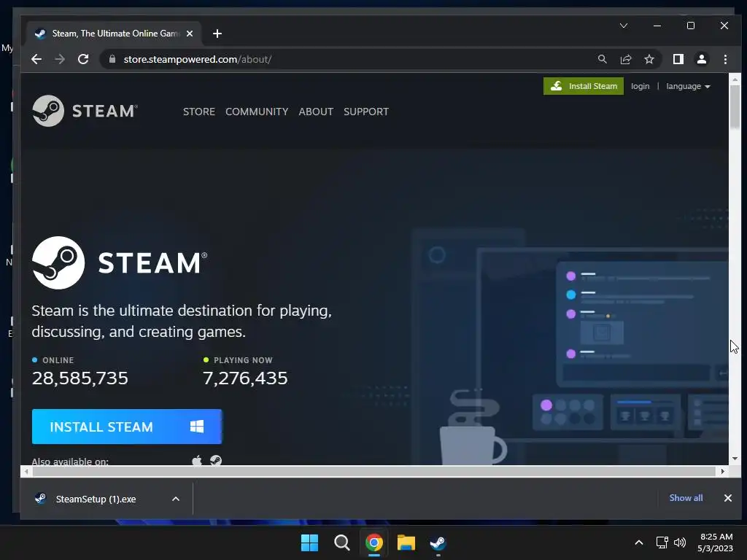Open network status tray icon
The width and height of the screenshot is (747, 560).
tap(662, 542)
